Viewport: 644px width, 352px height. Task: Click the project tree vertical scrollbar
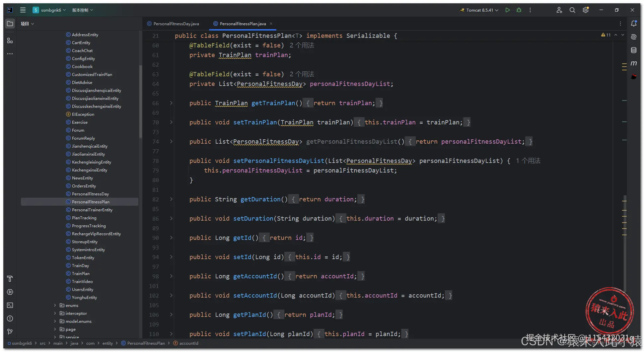[x=140, y=101]
